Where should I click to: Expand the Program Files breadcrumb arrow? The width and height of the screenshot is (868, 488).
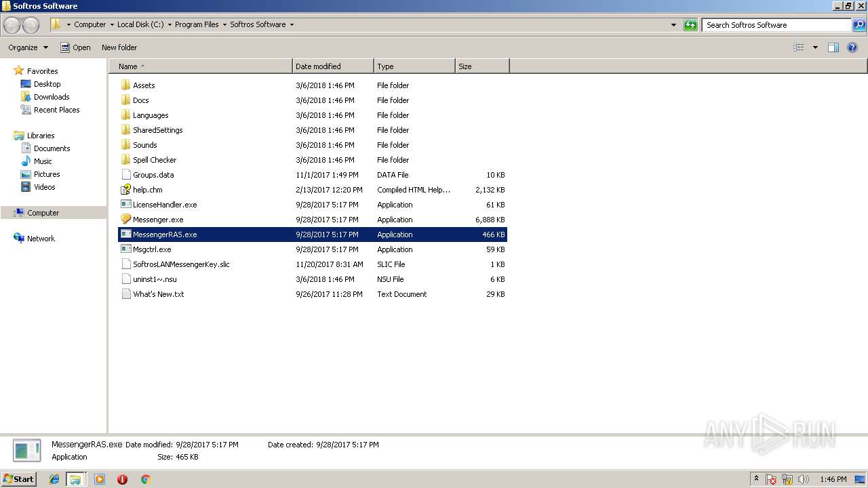224,25
